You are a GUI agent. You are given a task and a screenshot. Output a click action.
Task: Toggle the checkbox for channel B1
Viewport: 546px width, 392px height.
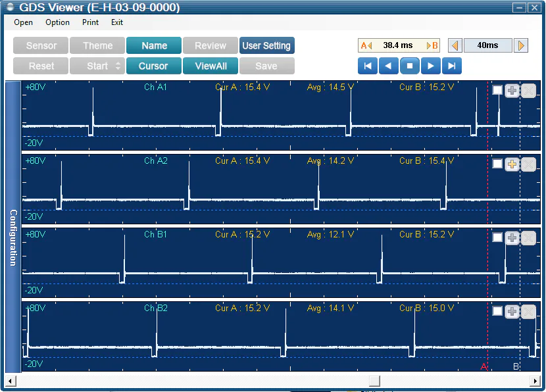pyautogui.click(x=497, y=237)
